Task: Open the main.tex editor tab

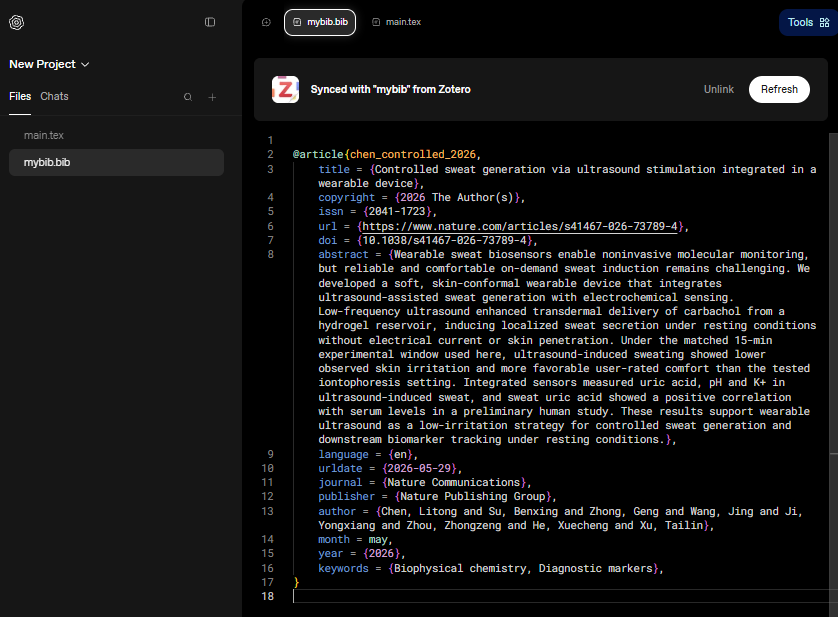Action: point(397,22)
